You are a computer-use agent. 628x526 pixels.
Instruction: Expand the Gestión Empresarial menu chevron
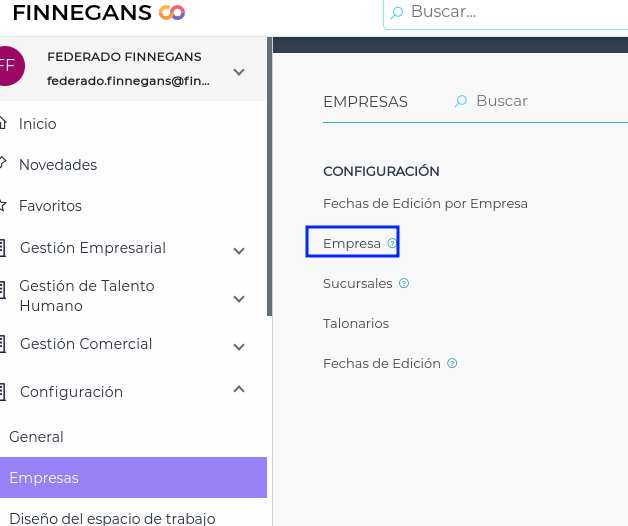pos(239,250)
